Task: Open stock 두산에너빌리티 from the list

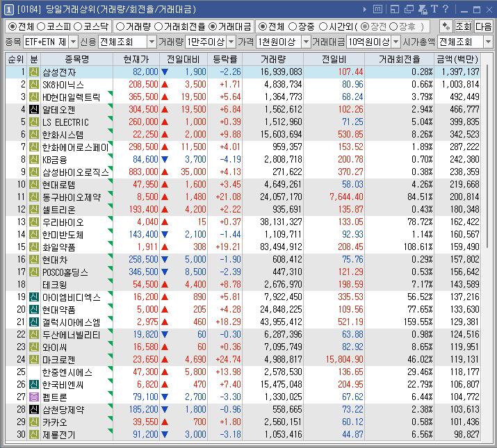Action: coord(72,335)
